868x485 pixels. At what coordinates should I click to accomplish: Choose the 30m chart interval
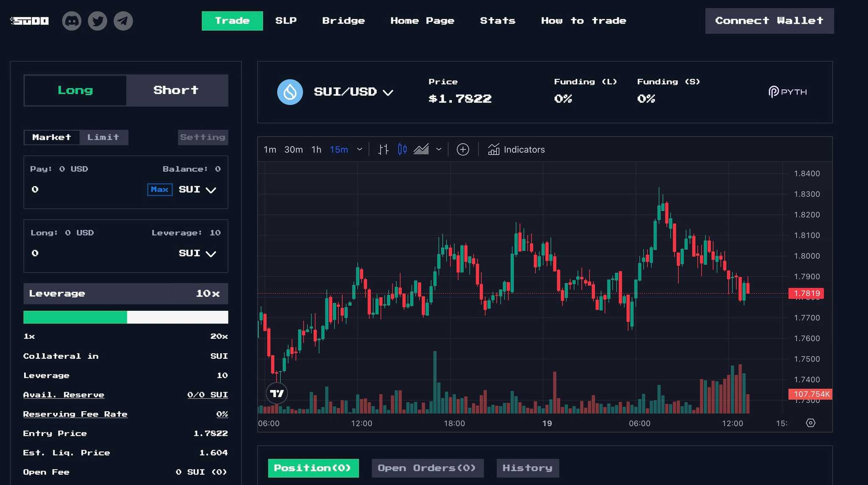coord(293,150)
